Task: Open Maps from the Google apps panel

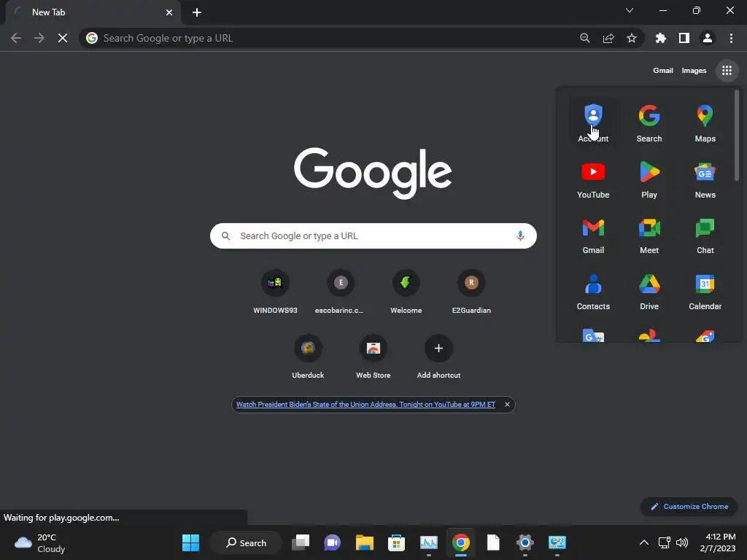Action: pyautogui.click(x=705, y=122)
